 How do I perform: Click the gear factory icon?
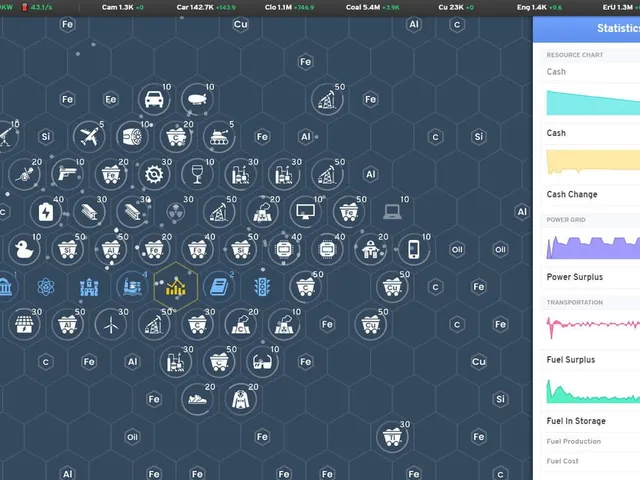point(154,174)
